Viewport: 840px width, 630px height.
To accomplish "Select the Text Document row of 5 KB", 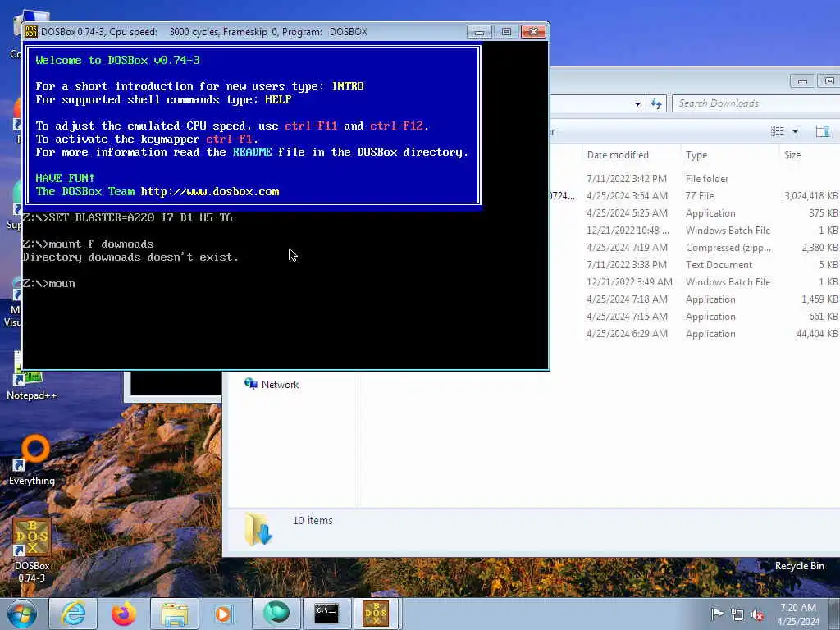I will 696,265.
